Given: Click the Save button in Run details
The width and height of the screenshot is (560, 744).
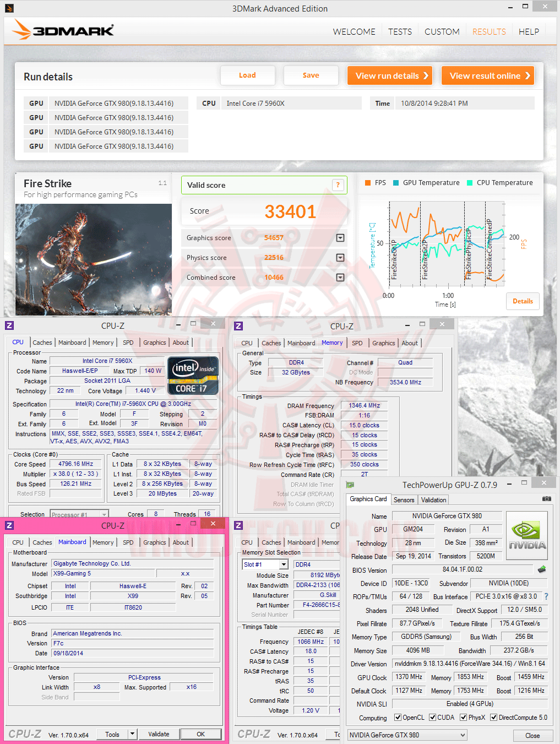Looking at the screenshot, I should click(311, 75).
